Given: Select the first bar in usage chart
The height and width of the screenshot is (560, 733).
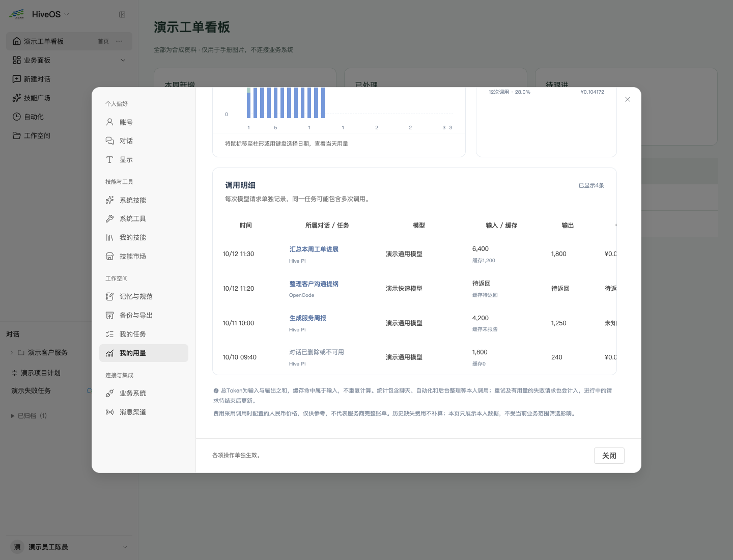Looking at the screenshot, I should [249, 103].
